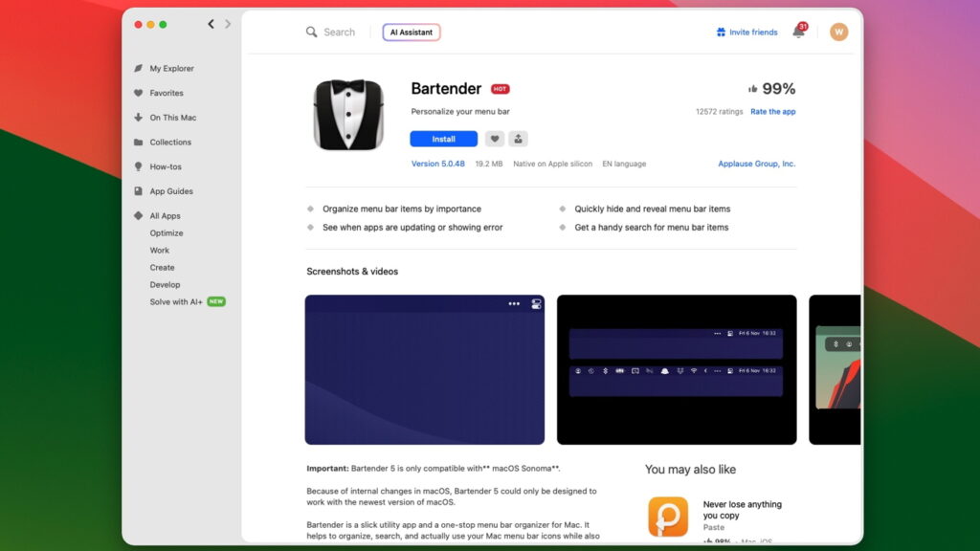Click the Rate the app link
980x551 pixels.
coord(772,112)
